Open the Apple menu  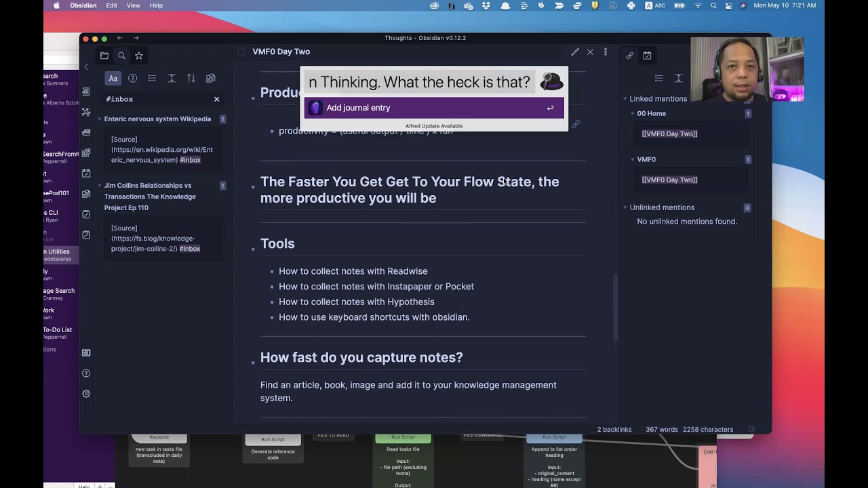56,5
